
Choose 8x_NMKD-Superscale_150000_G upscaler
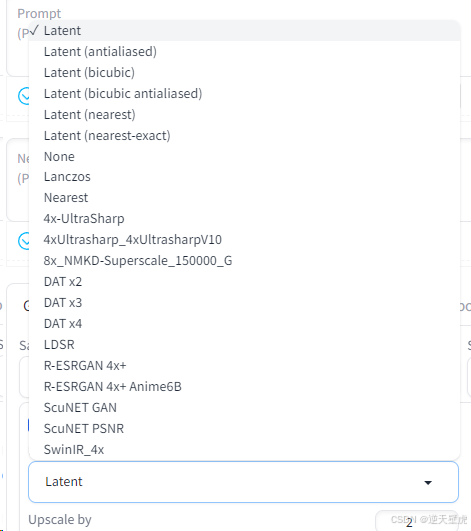(244, 261)
